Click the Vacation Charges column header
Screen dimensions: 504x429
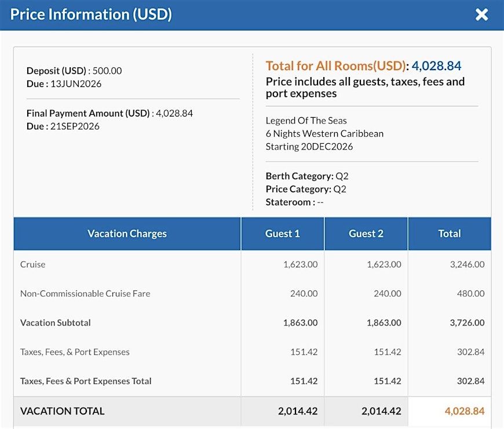click(127, 234)
